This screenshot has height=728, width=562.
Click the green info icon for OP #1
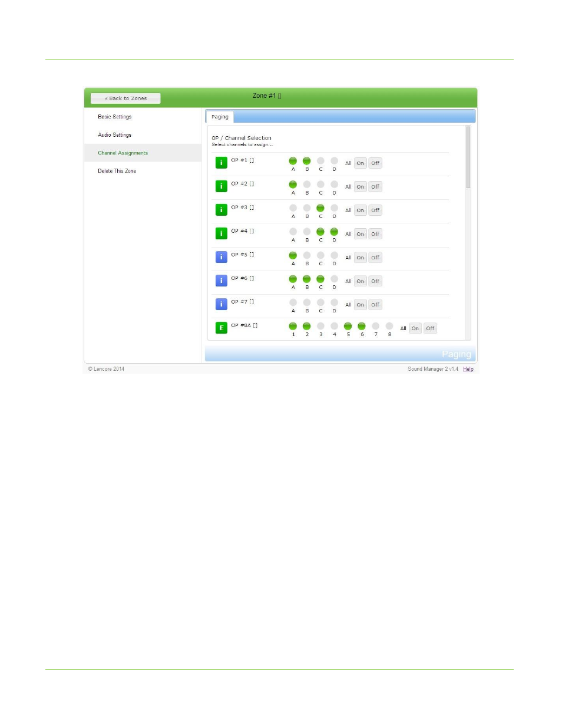pos(222,163)
